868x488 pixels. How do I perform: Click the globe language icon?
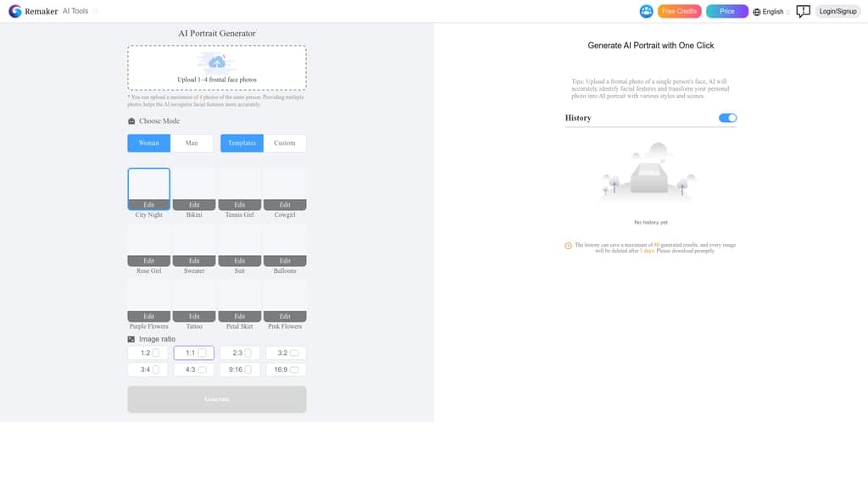pyautogui.click(x=757, y=12)
